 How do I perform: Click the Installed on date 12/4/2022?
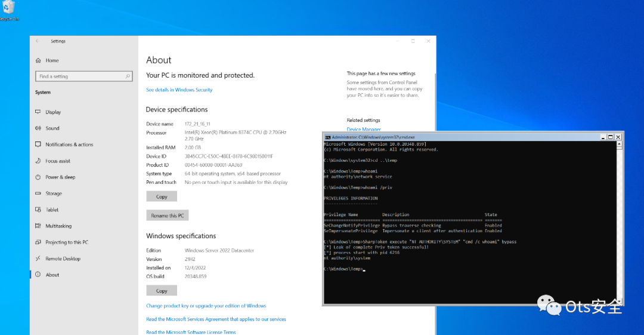tap(195, 268)
